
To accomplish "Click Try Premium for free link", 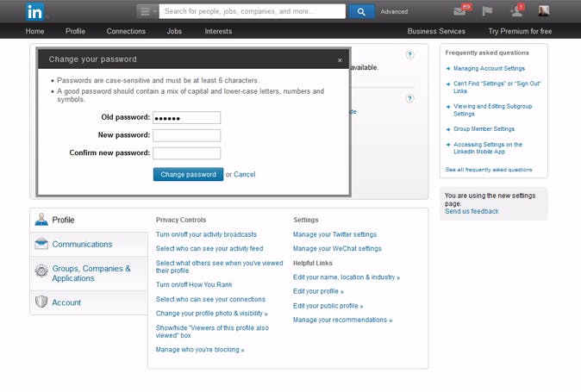I will (x=520, y=32).
